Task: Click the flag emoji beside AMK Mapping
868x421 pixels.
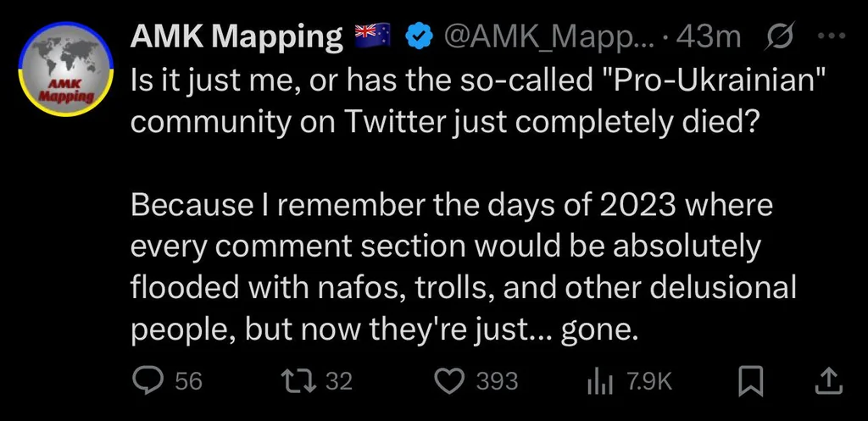Action: tap(372, 37)
